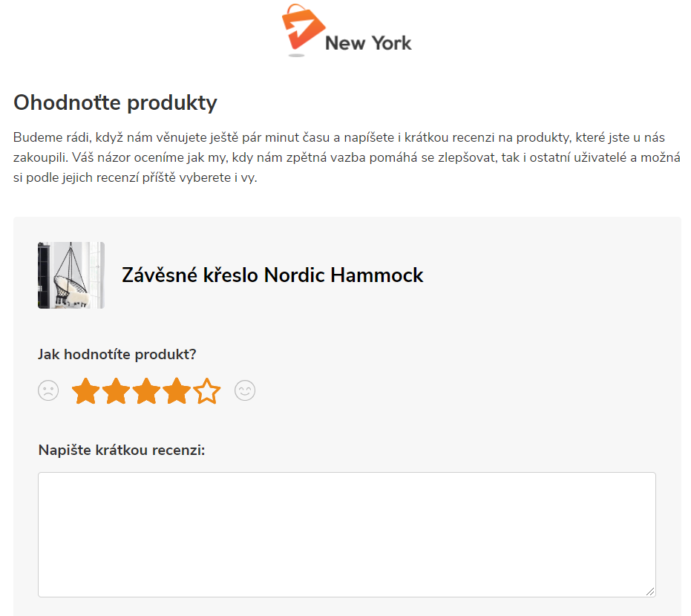This screenshot has height=616, width=691.
Task: Select the second rating star
Action: pyautogui.click(x=117, y=391)
